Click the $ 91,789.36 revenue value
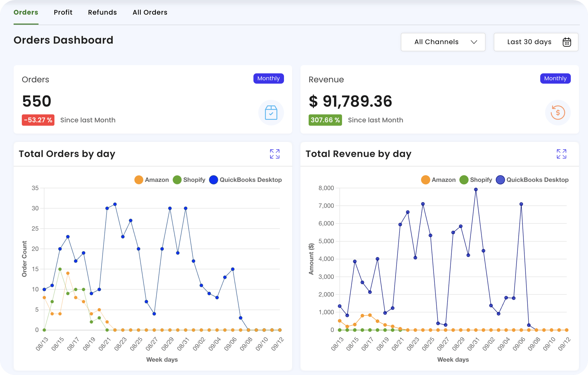This screenshot has width=588, height=375. (x=350, y=101)
